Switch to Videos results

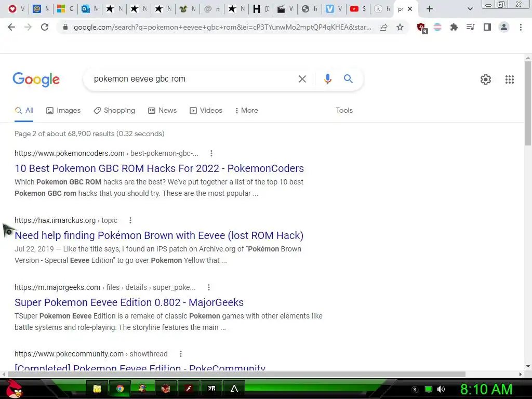click(206, 111)
